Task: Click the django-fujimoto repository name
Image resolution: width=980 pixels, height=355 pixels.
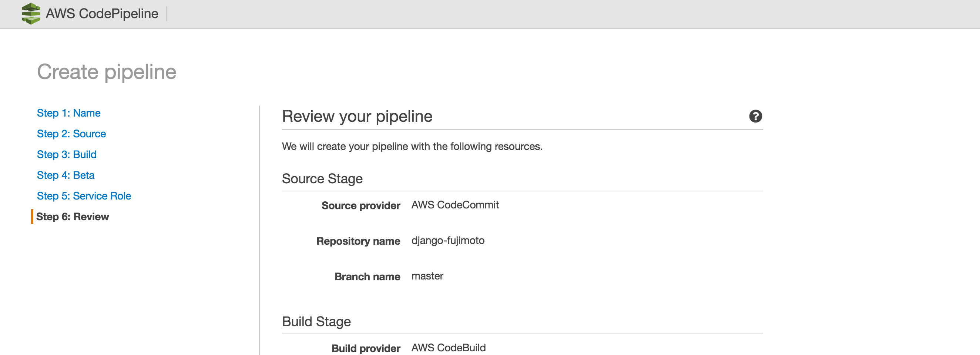Action: pos(448,241)
